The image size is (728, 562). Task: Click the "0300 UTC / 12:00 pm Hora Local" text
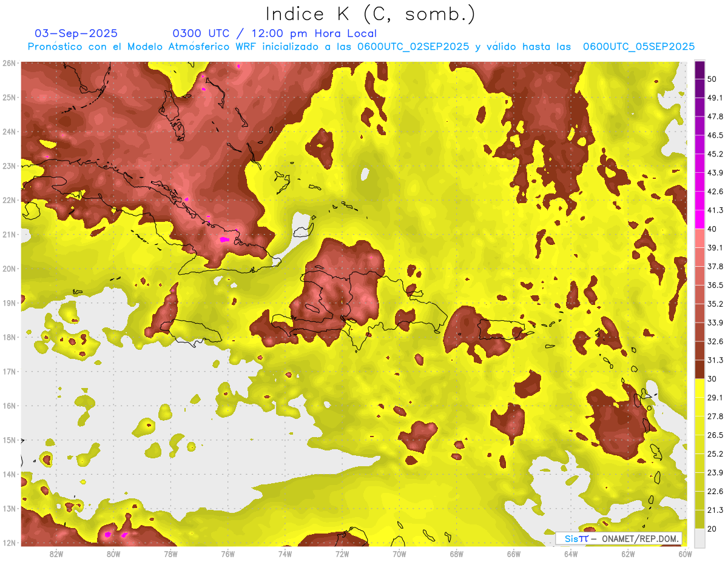click(x=274, y=33)
